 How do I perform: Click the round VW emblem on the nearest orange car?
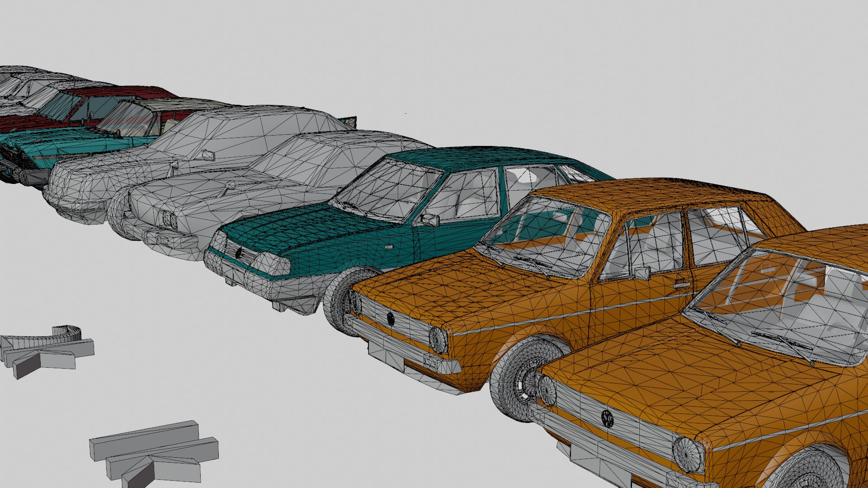pyautogui.click(x=607, y=418)
